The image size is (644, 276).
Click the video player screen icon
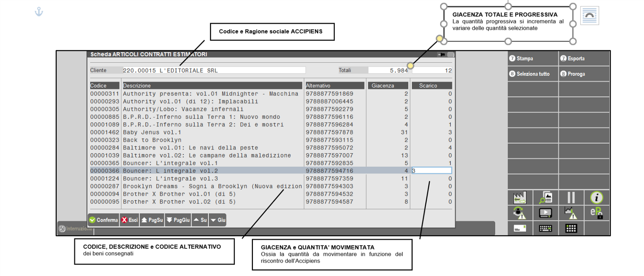point(545,213)
